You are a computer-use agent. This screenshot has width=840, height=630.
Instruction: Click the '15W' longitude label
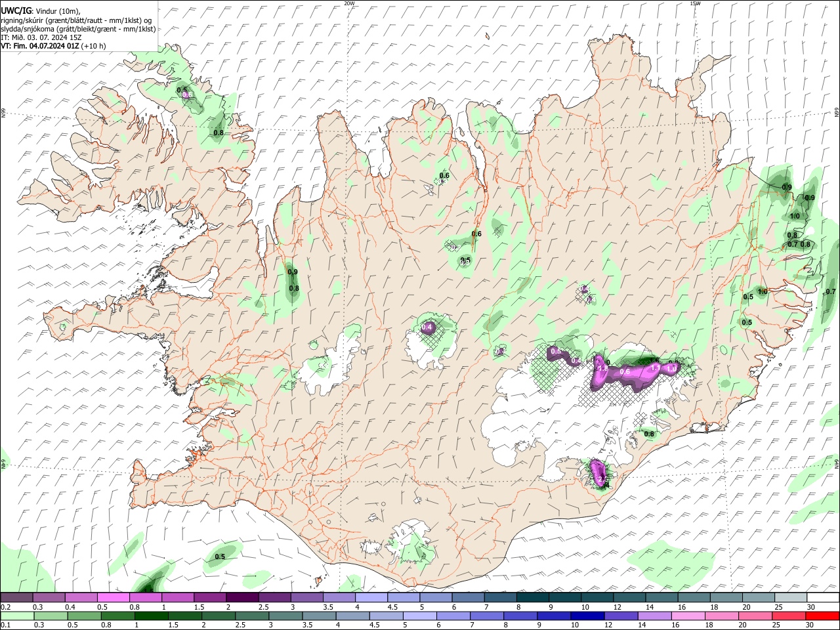click(x=694, y=3)
